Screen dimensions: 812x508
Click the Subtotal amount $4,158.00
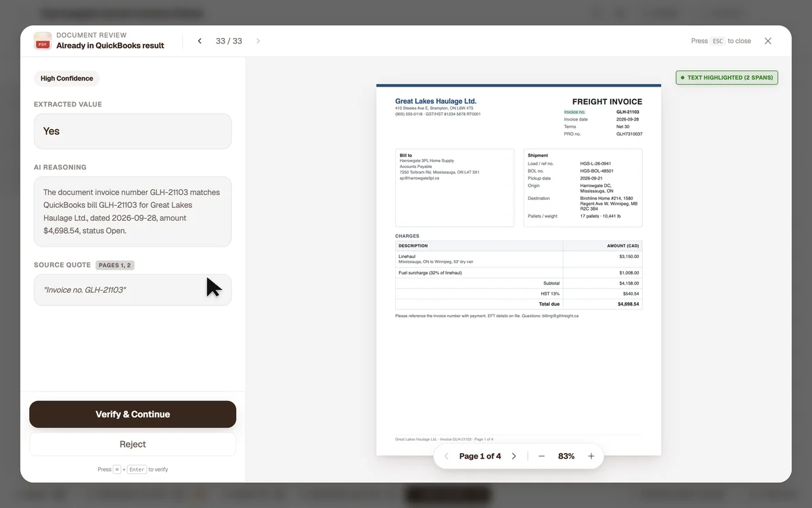coord(629,283)
